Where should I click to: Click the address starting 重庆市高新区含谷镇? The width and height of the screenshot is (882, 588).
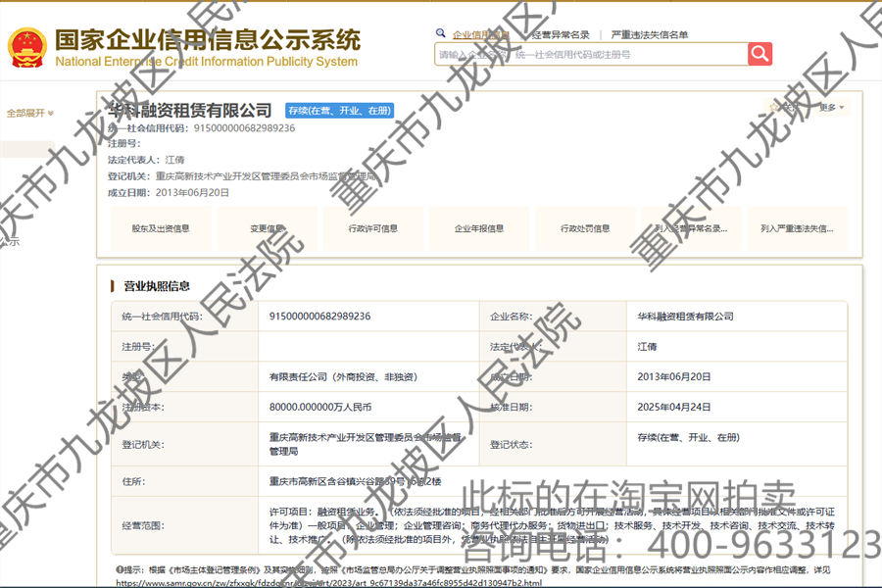(x=355, y=481)
